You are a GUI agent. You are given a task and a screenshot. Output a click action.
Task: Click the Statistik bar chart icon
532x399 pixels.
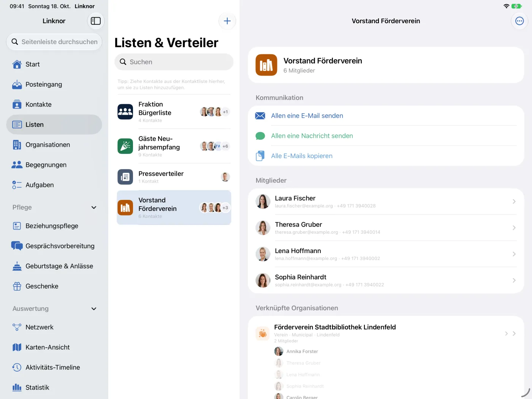click(x=17, y=388)
